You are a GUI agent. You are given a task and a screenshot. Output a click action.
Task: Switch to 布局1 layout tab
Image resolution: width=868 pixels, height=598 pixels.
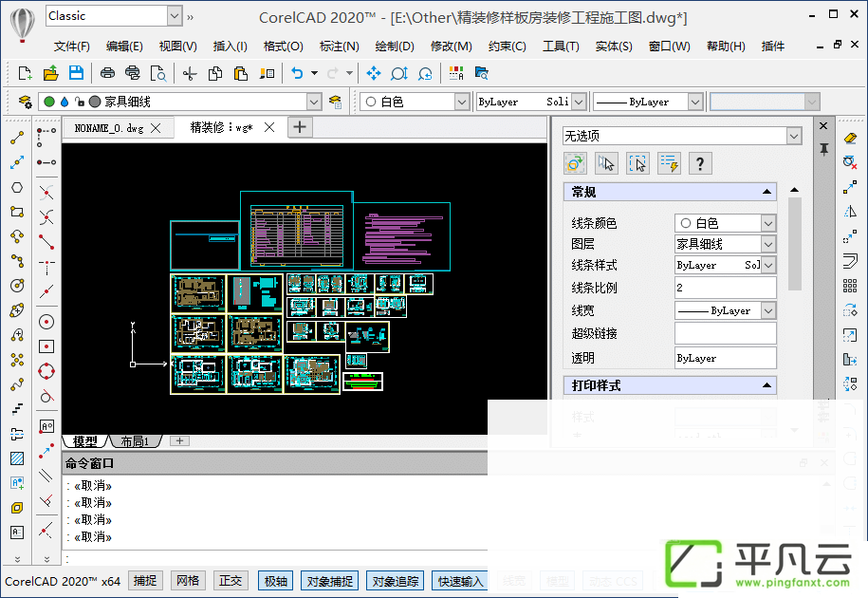[x=135, y=441]
